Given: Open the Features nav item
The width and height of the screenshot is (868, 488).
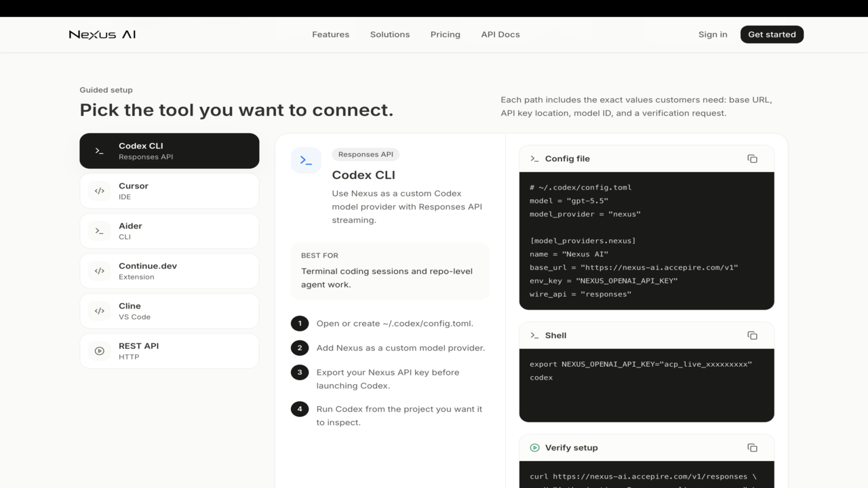Looking at the screenshot, I should (x=330, y=35).
